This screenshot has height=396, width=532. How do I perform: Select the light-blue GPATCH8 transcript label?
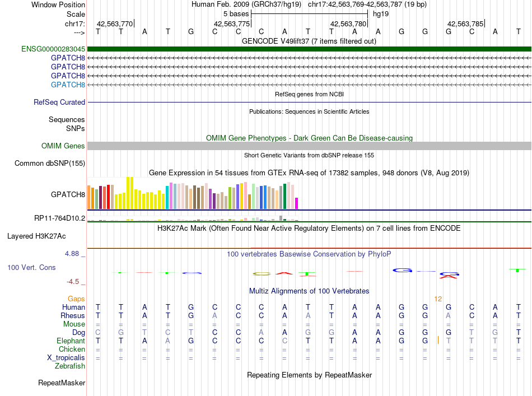tap(68, 85)
